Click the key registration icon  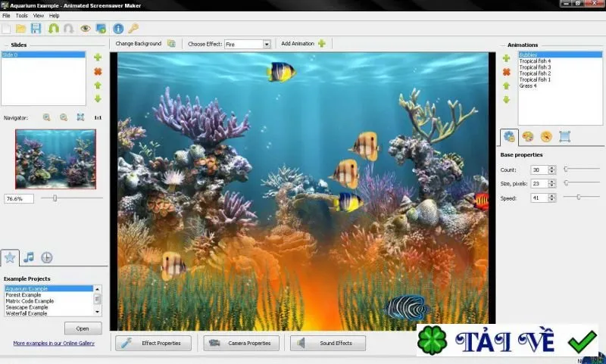coord(133,28)
